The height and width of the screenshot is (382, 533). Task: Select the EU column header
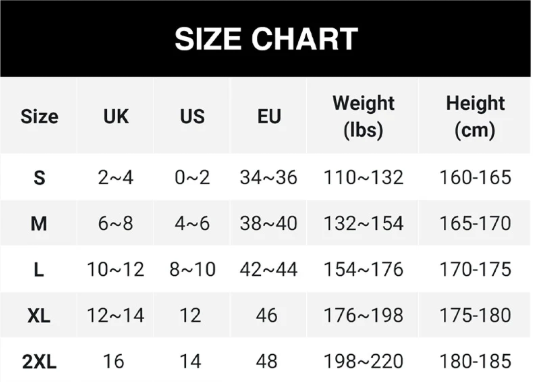click(x=269, y=116)
